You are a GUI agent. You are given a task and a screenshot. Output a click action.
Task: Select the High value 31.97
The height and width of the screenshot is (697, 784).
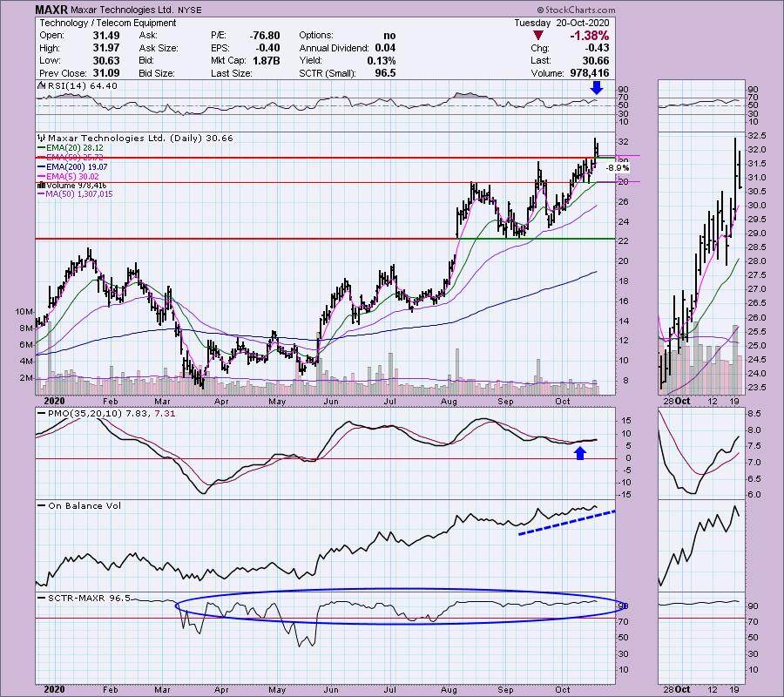pos(106,48)
